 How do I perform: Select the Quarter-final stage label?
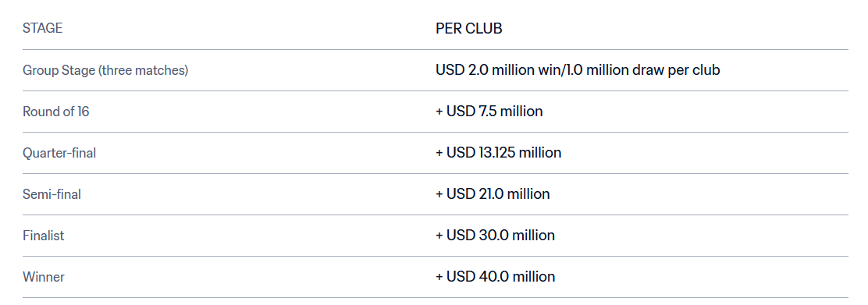[x=59, y=153]
